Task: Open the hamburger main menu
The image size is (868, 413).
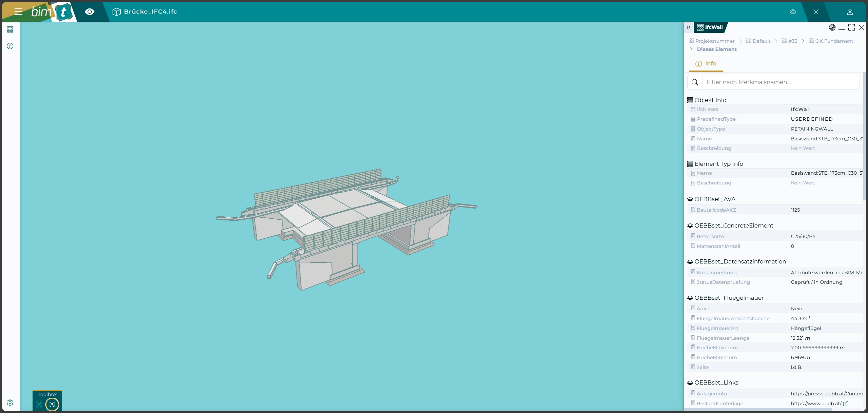Action: click(x=18, y=12)
